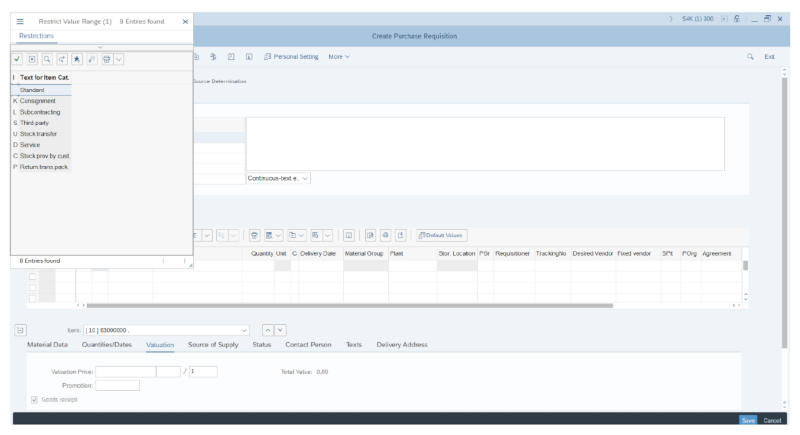Go to next item with down arrow

(280, 329)
